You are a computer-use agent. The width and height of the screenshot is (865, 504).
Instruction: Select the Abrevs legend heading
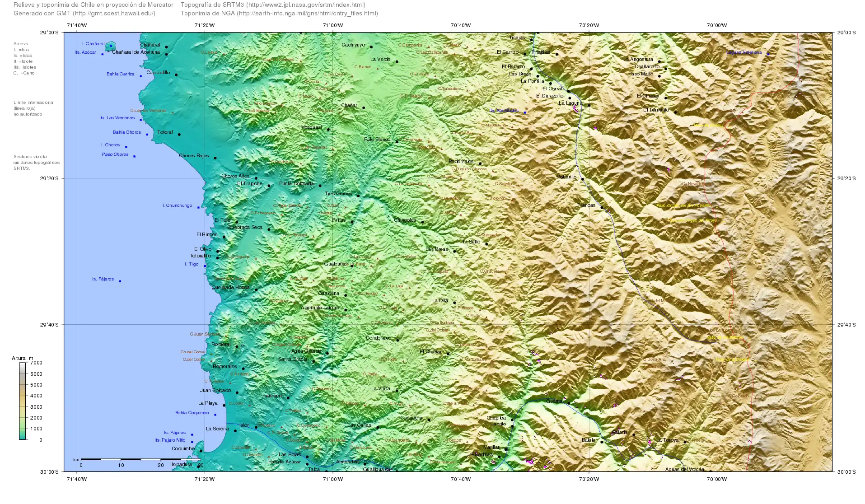[21, 43]
